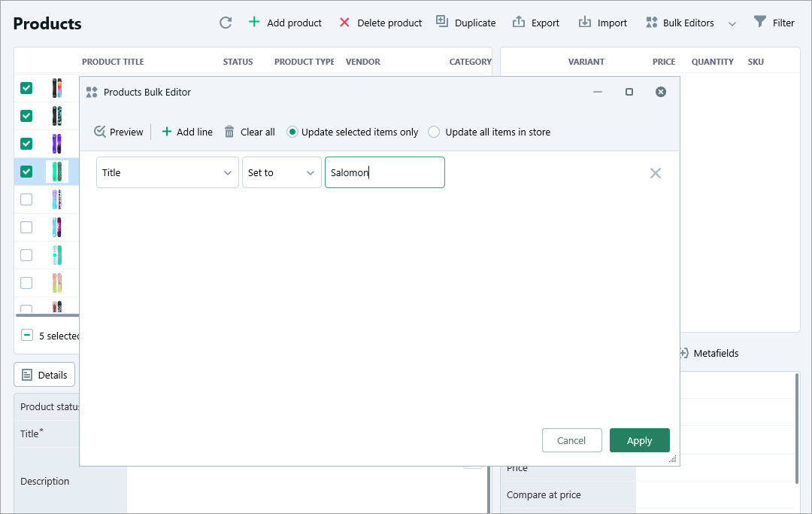Image resolution: width=812 pixels, height=514 pixels.
Task: Click the Filter funnel icon
Action: tap(759, 21)
